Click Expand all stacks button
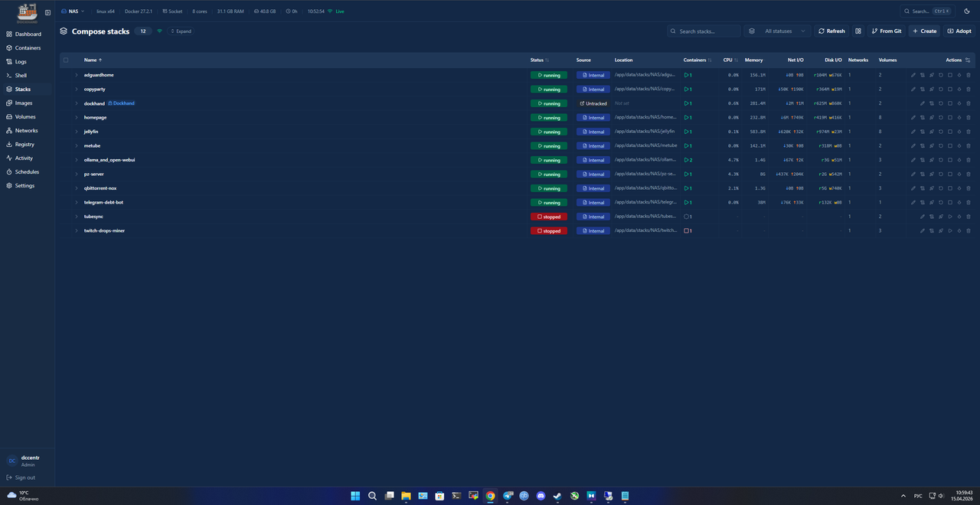Viewport: 980px width, 505px height. coord(181,31)
